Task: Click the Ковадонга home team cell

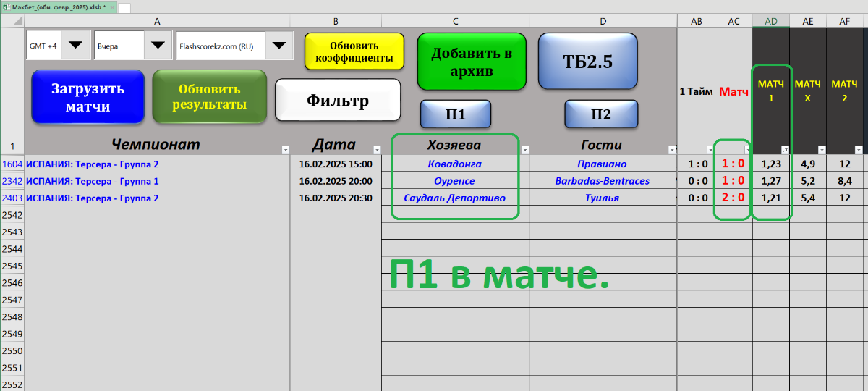Action: (455, 164)
